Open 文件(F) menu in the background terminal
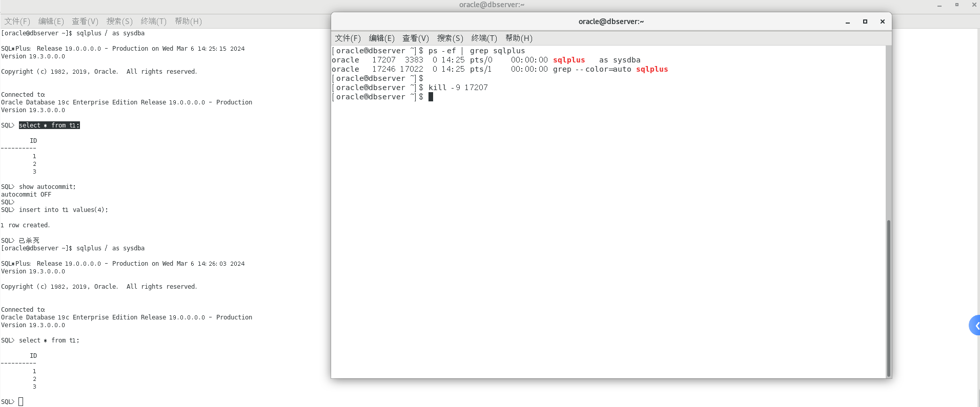The image size is (980, 407). [x=17, y=22]
